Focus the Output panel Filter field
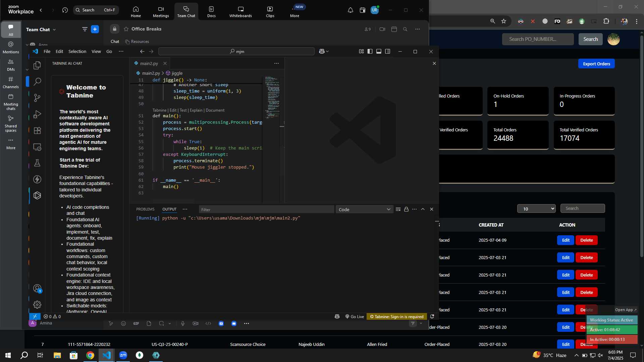 click(x=267, y=209)
